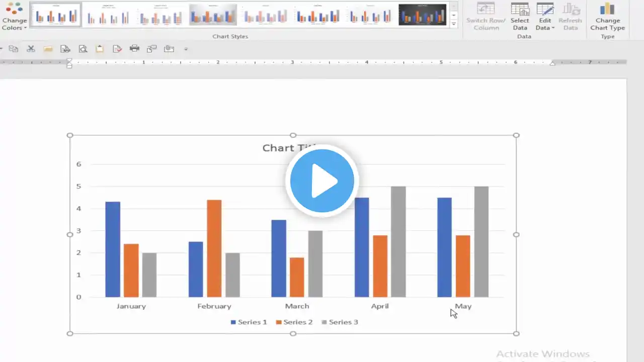Select the March axis label
The width and height of the screenshot is (644, 362).
click(297, 306)
